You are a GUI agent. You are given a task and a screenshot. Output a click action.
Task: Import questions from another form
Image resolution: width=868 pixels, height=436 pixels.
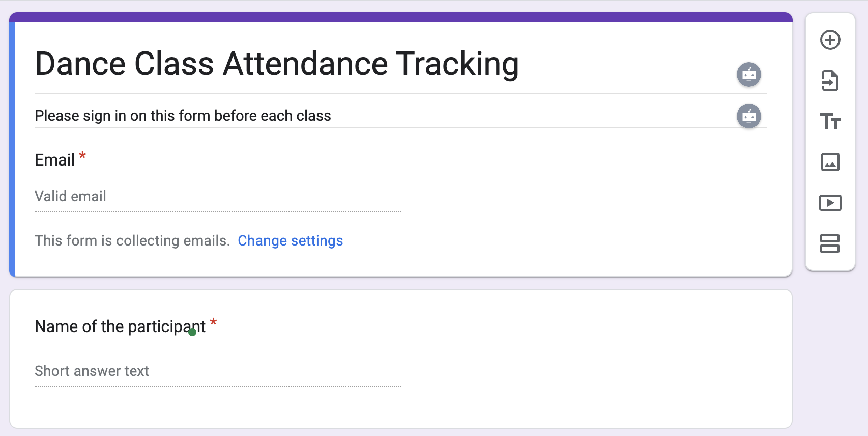point(830,81)
